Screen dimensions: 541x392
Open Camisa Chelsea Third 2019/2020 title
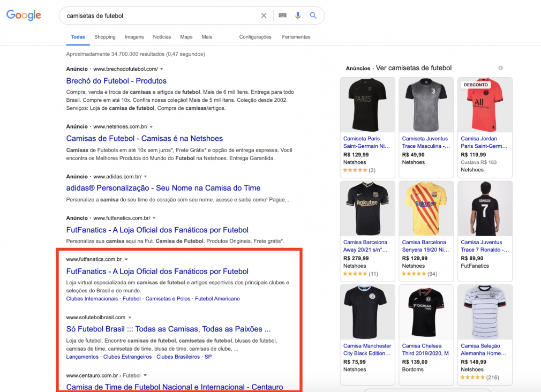425,350
